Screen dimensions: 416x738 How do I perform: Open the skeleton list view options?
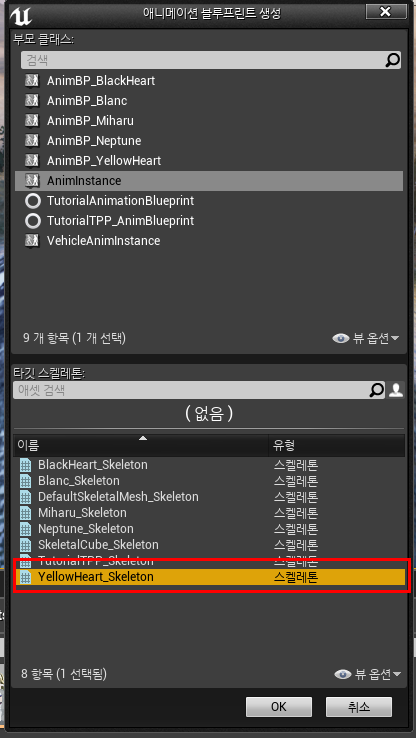coord(368,674)
